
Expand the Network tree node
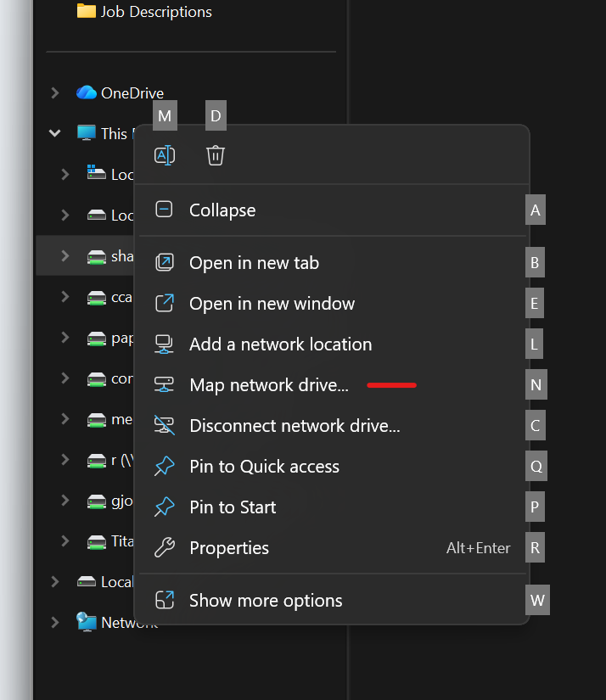tap(55, 622)
